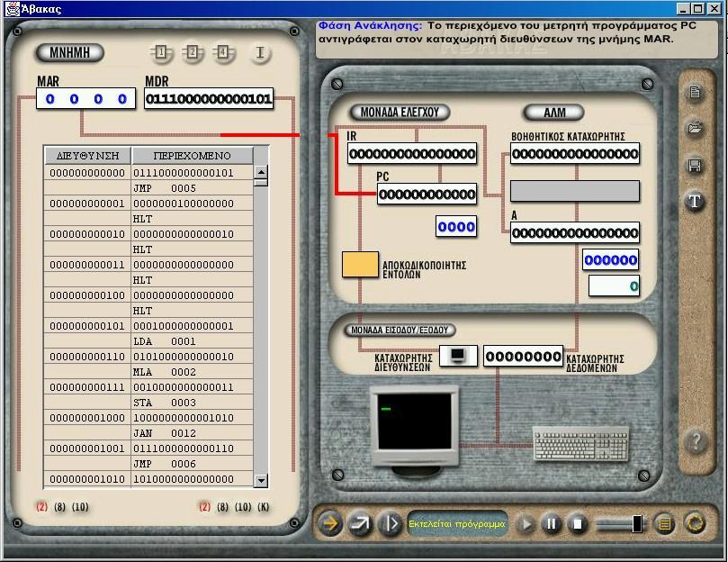Image resolution: width=728 pixels, height=562 pixels.
Task: Click the yellow right-arrow run icon
Action: click(x=330, y=524)
